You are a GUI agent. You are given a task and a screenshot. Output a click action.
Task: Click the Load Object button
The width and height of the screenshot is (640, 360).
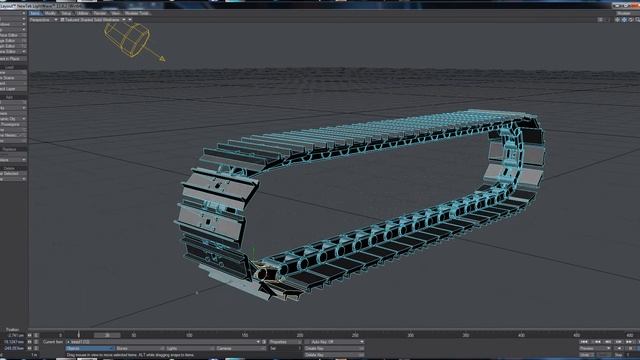(13, 83)
